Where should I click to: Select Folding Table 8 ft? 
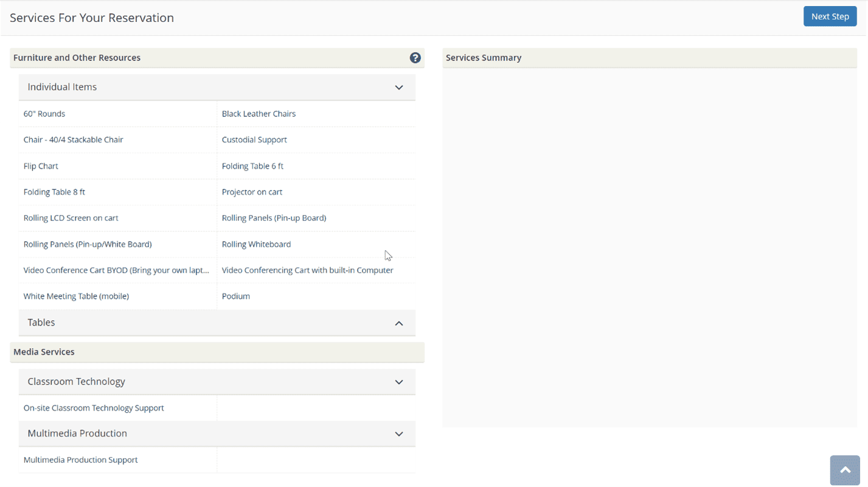pos(54,192)
